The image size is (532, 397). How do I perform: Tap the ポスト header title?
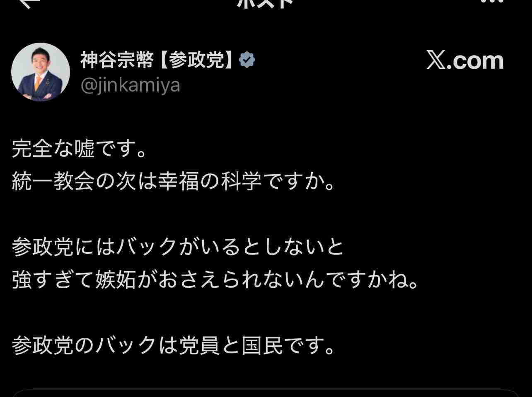pos(266,3)
